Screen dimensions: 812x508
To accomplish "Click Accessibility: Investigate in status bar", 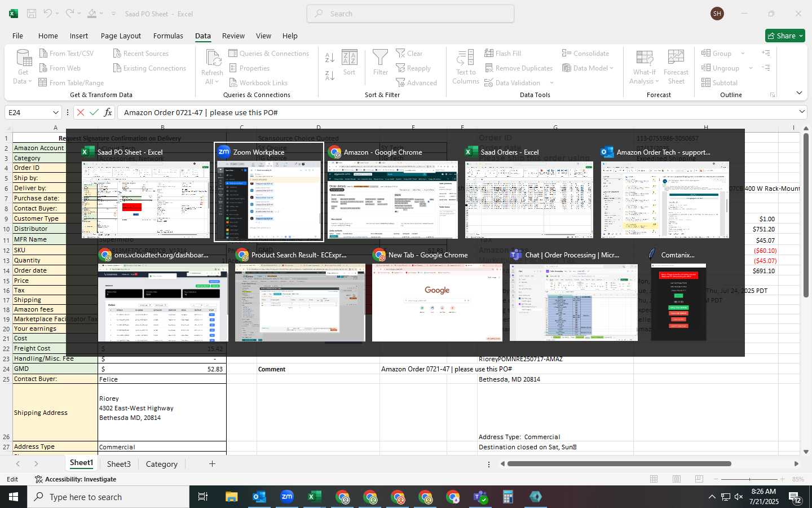I will 76,479.
